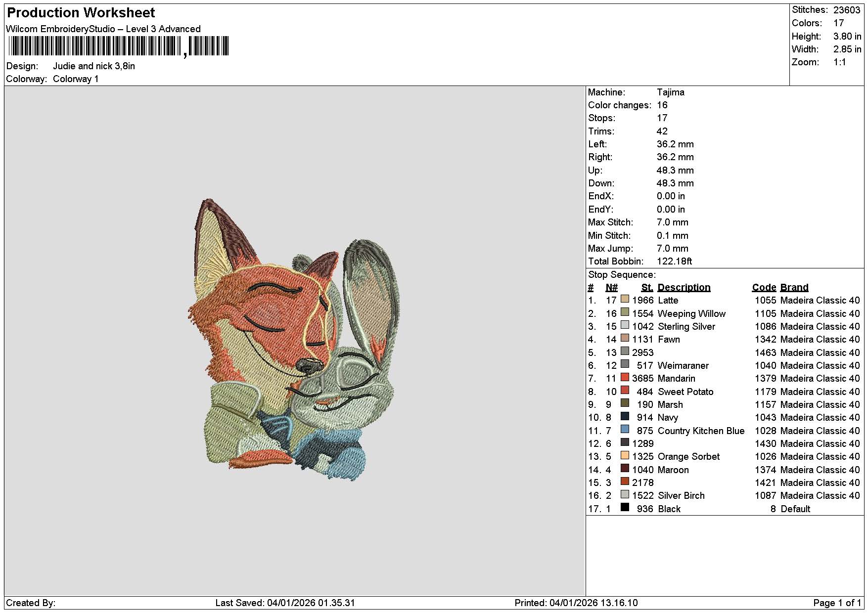Select thread code '1043' in Navy row
Viewport: 868px width, 613px height.
pos(766,417)
